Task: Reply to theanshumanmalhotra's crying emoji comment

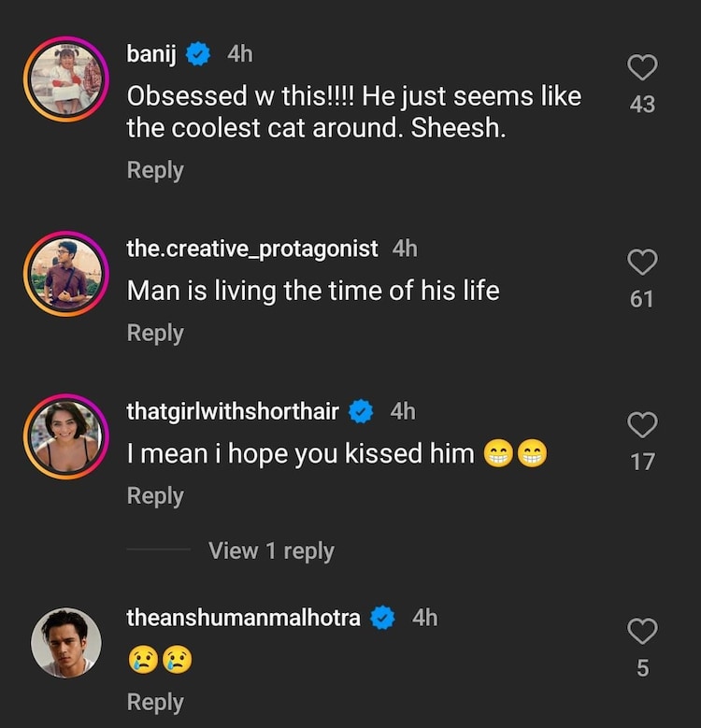Action: pos(155,702)
